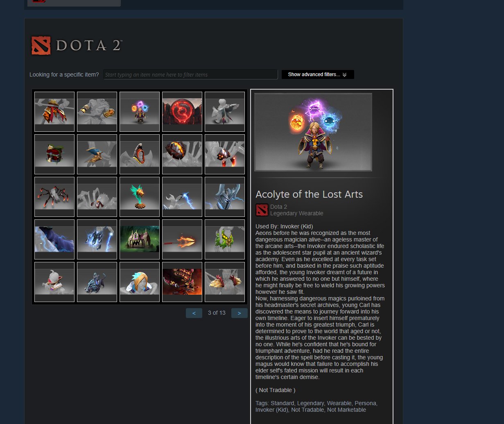
Task: Click the blue-haired character head item
Action: [140, 282]
